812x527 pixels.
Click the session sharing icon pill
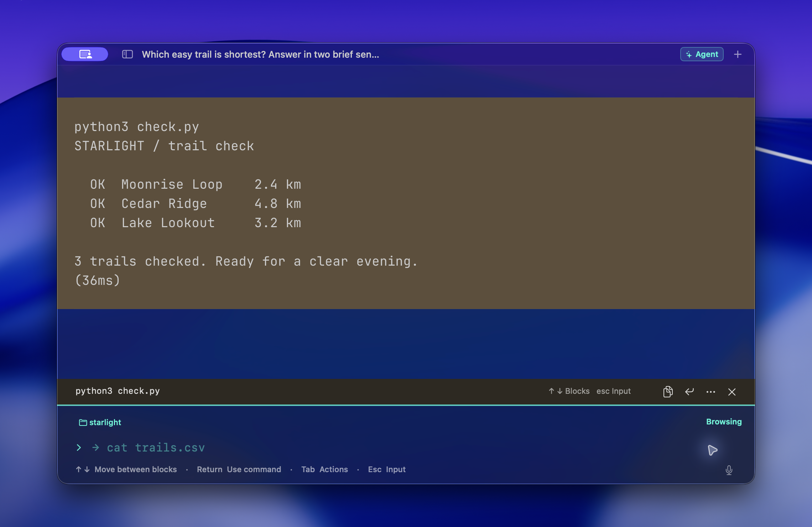pyautogui.click(x=85, y=54)
